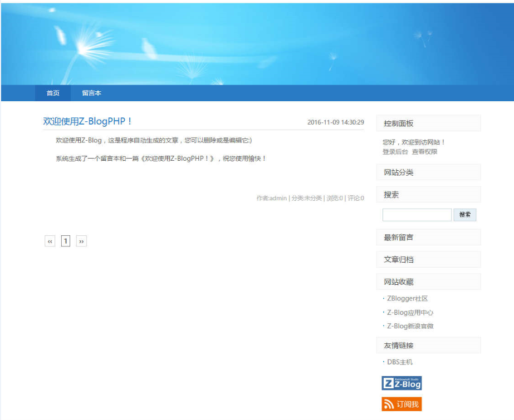Go to next page using » arrow
This screenshot has height=420, width=514.
pyautogui.click(x=81, y=241)
